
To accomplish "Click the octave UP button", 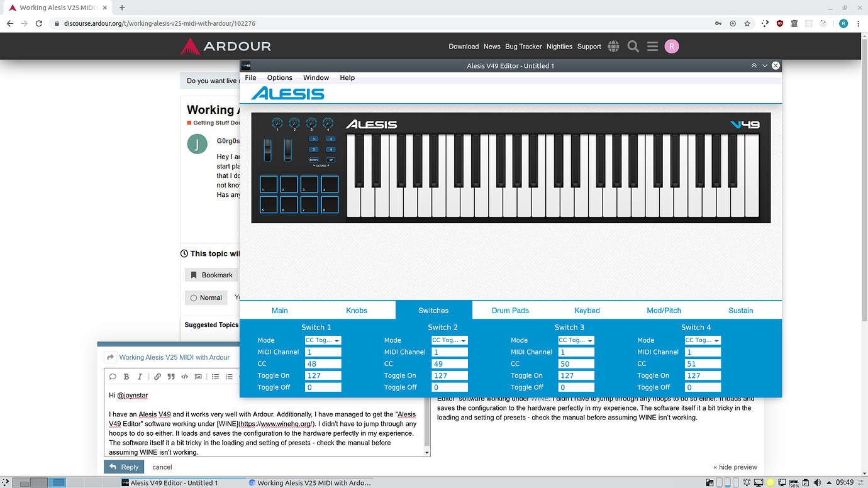I will 331,160.
